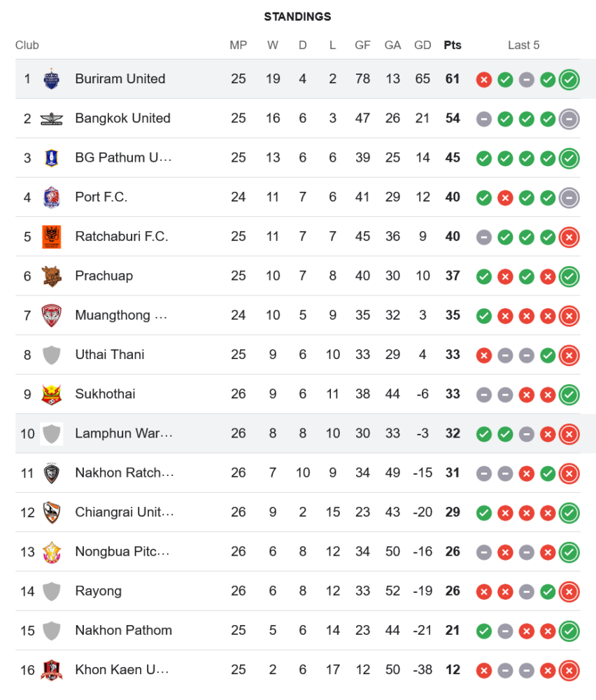This screenshot has width=596, height=700.
Task: Click the Port F.C. club badge
Action: pyautogui.click(x=52, y=197)
